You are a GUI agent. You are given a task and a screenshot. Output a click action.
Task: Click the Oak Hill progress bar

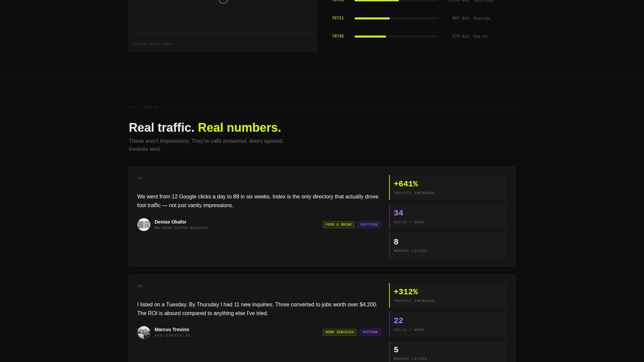[396, 37]
